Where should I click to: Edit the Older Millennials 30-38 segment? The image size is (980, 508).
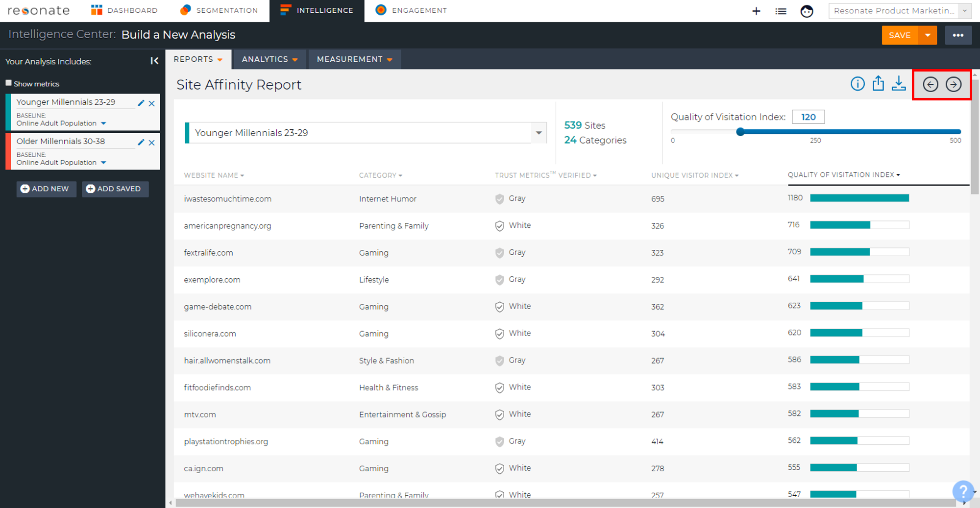coord(141,142)
